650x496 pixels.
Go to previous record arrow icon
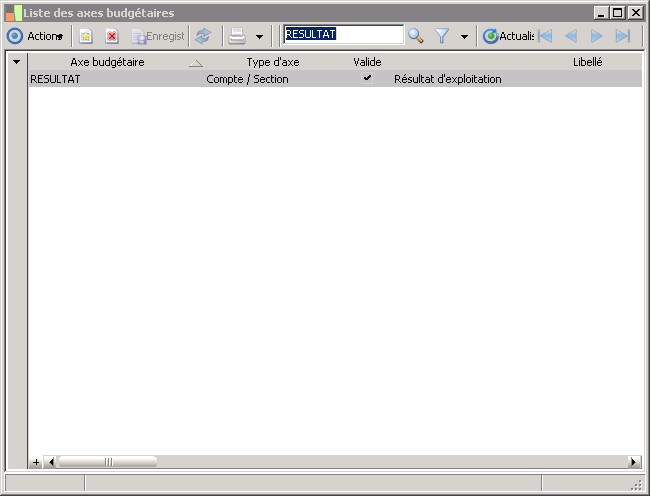pyautogui.click(x=571, y=36)
